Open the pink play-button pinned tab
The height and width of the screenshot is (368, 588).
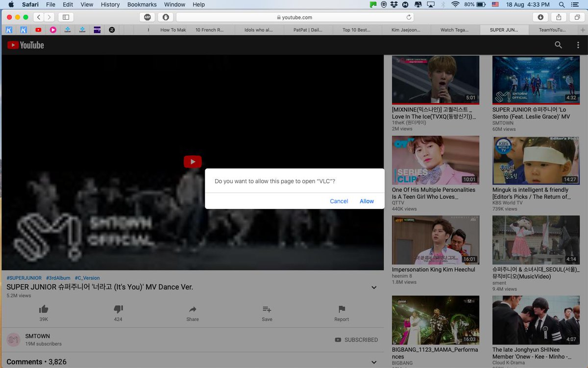53,30
